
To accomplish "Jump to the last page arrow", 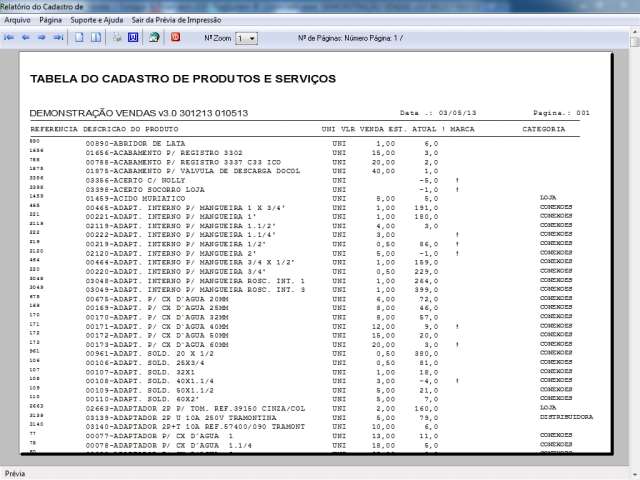I will pos(58,38).
